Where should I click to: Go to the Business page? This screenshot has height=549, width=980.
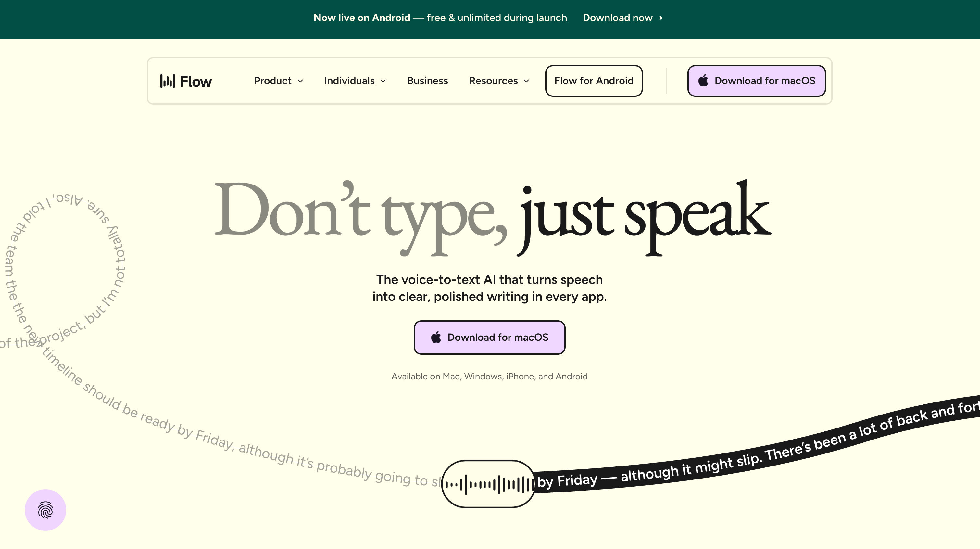point(427,81)
